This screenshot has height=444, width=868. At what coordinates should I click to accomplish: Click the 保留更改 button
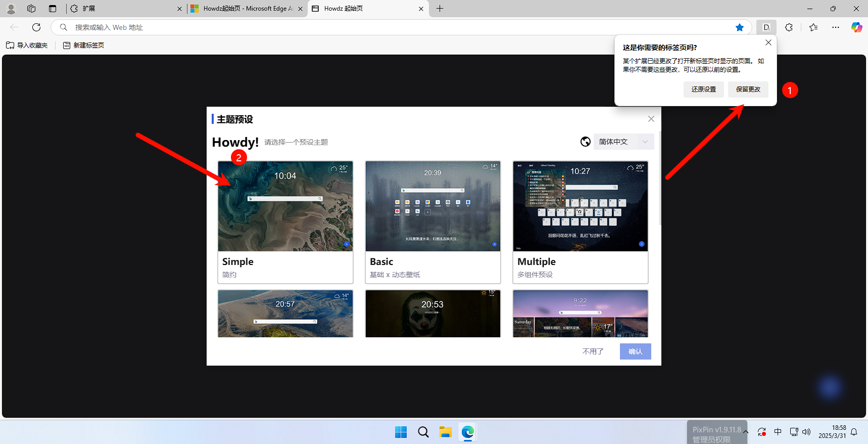[x=748, y=90]
